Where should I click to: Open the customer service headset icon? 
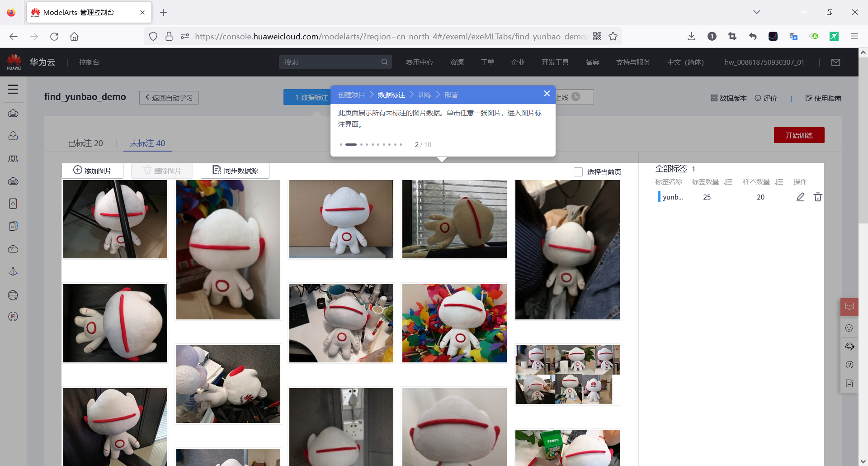click(849, 347)
